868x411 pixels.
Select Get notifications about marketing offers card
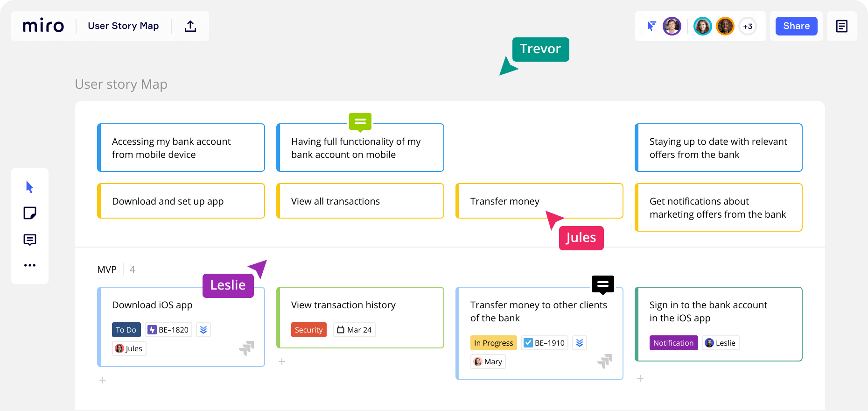tap(719, 207)
